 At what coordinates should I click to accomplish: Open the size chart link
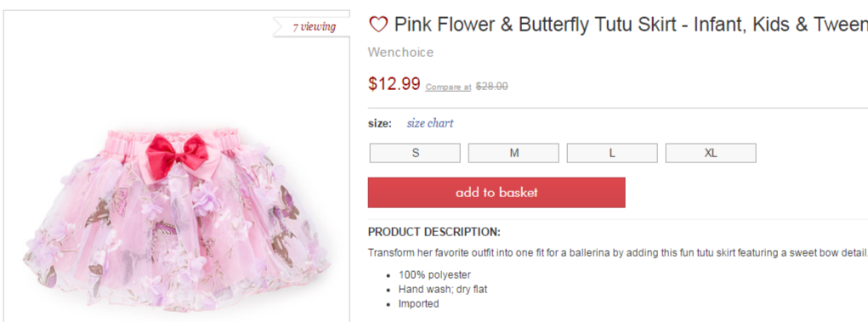[x=430, y=123]
